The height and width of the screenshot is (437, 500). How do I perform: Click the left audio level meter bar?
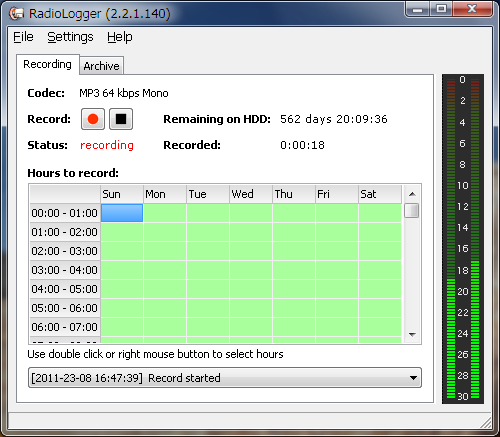[x=451, y=238]
